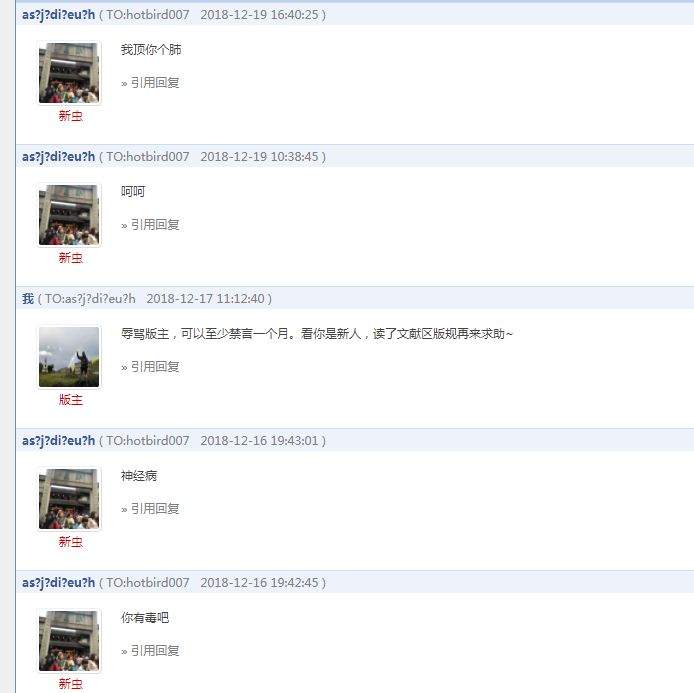Click 引用回复 under 我顶你个肺

pos(154,83)
